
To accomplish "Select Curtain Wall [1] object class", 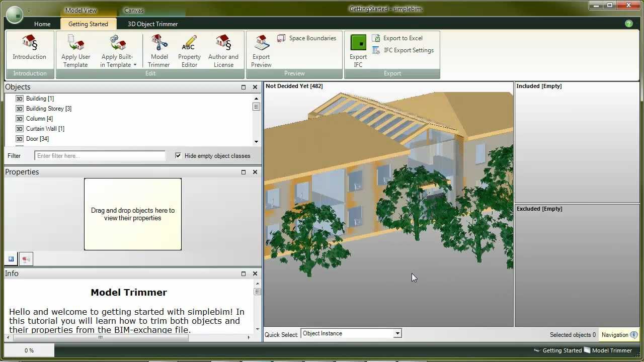I will point(45,129).
